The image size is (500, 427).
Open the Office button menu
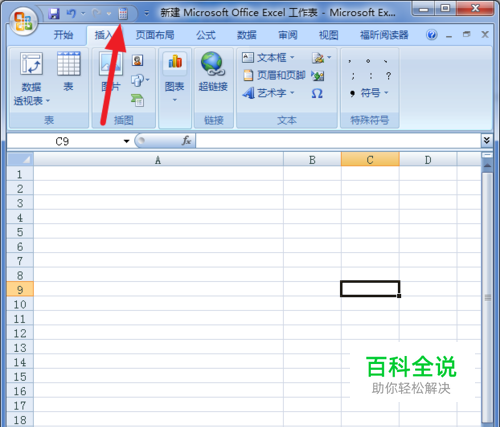coord(23,21)
